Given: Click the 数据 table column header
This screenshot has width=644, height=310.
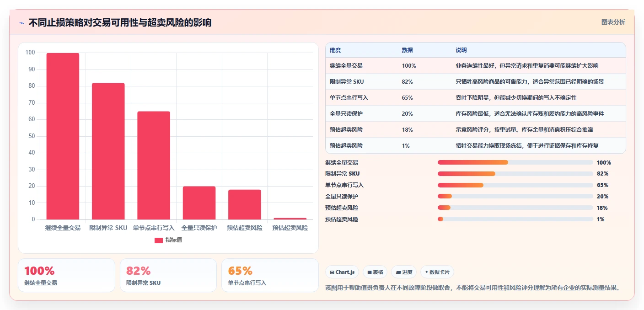Looking at the screenshot, I should [x=408, y=50].
